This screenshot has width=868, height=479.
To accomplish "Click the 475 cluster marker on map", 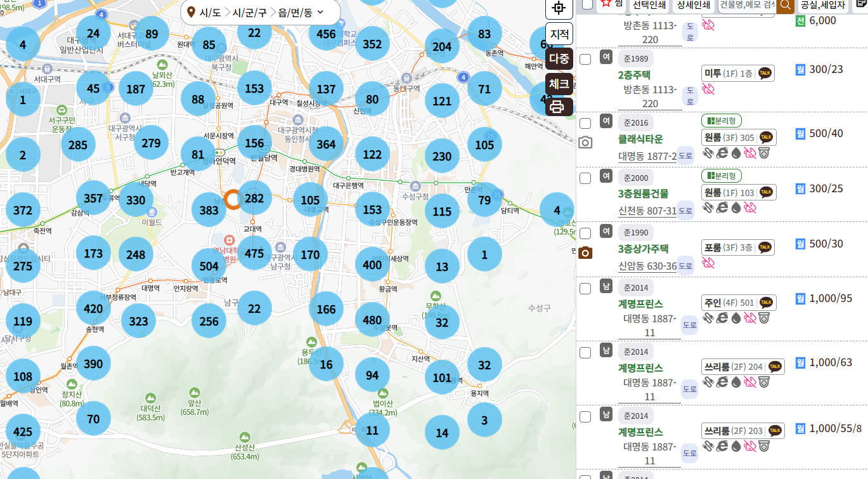I will click(254, 254).
